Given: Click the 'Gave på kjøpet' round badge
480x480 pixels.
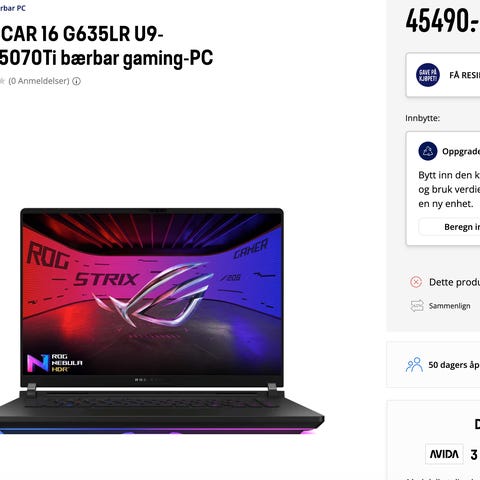Looking at the screenshot, I should tap(428, 75).
